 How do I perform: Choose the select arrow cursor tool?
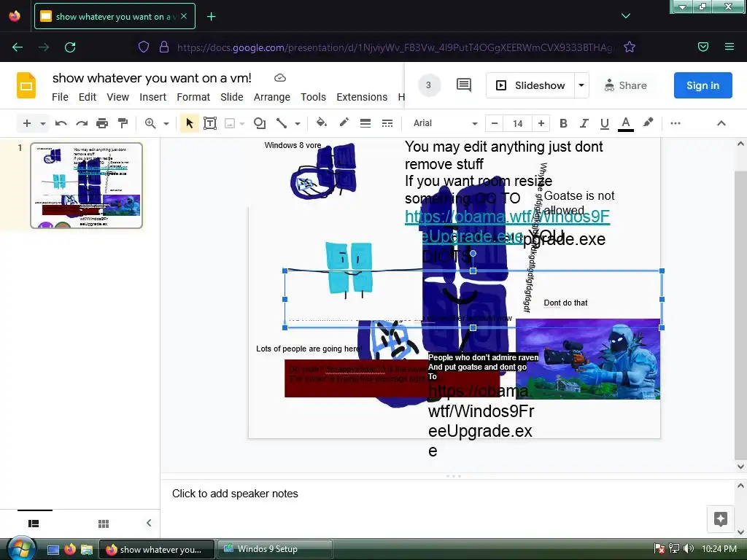tap(189, 123)
